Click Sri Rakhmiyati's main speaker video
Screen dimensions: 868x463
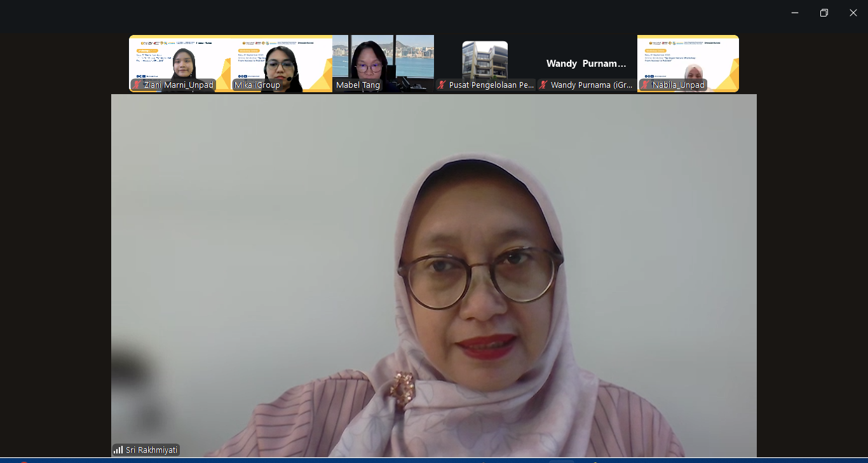click(434, 275)
